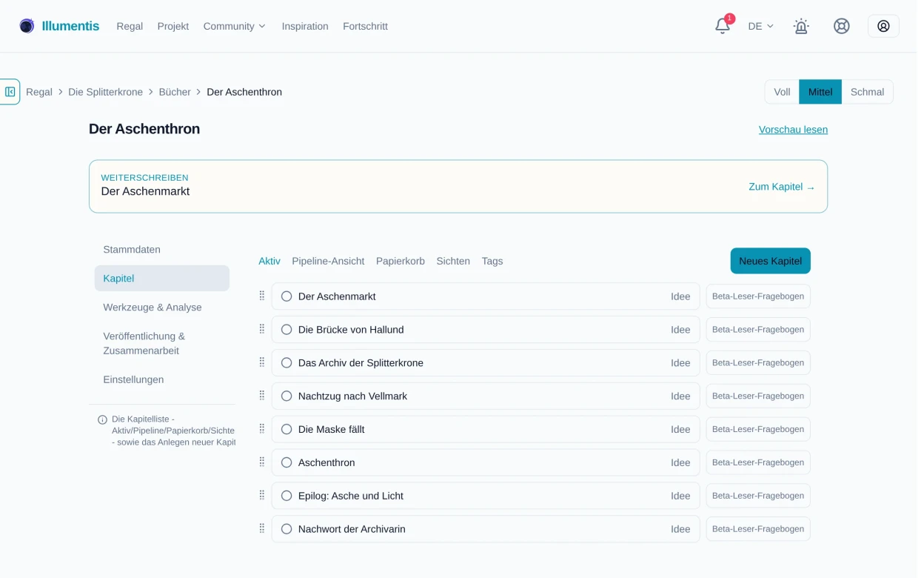Open the Sichten tab
Screen dimensions: 924x578
(453, 261)
